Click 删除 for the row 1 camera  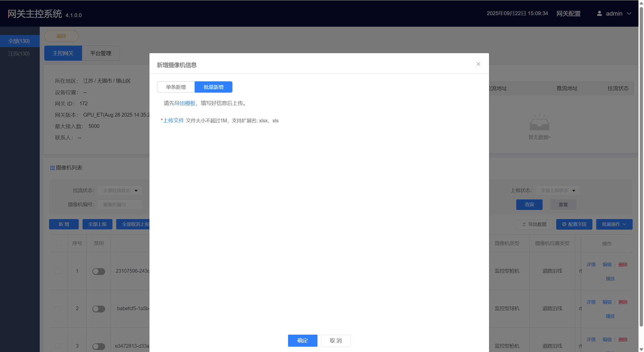point(623,264)
